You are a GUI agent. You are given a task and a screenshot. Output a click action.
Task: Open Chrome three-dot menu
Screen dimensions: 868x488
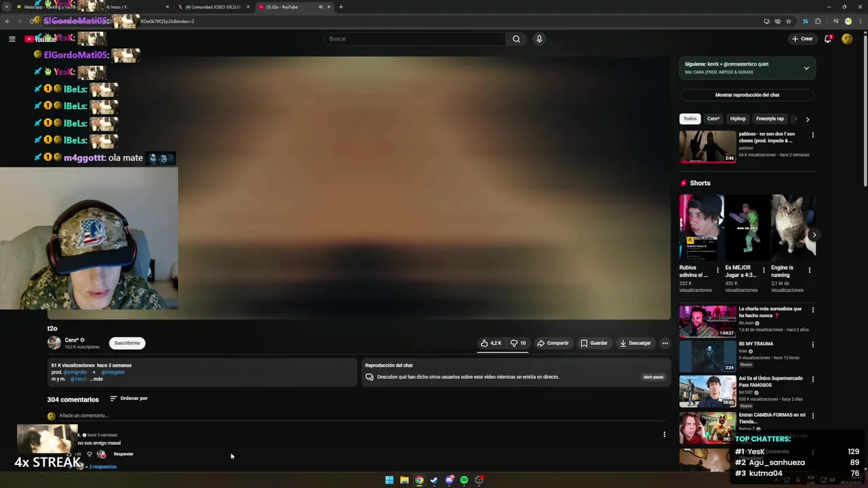click(x=859, y=21)
